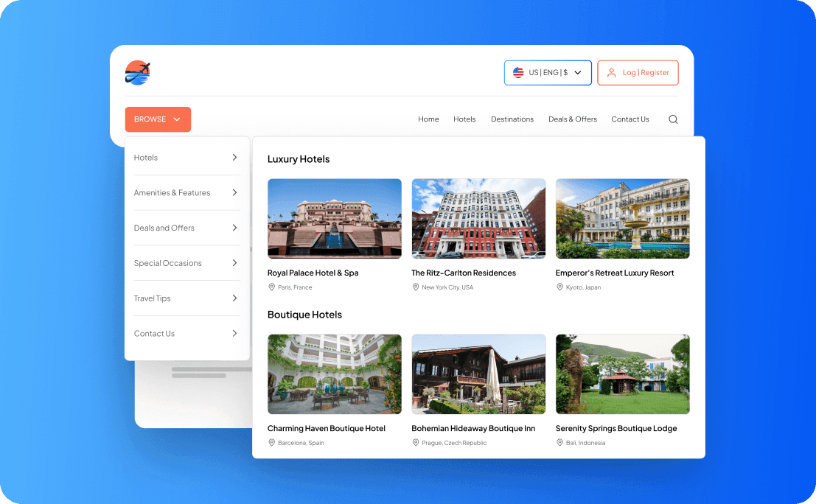
Task: Expand the sidebar Contact Us chevron
Action: tap(234, 333)
